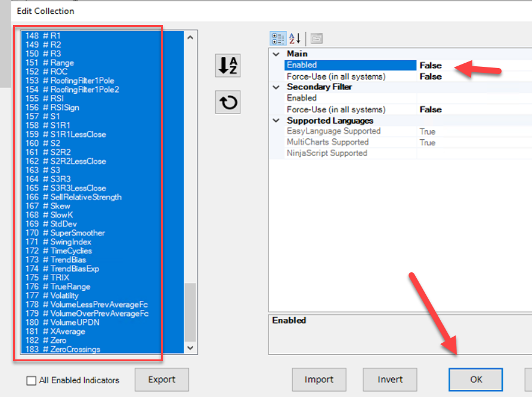Screen dimensions: 532x397
Task: Open the Property Pages icon
Action: coord(316,39)
